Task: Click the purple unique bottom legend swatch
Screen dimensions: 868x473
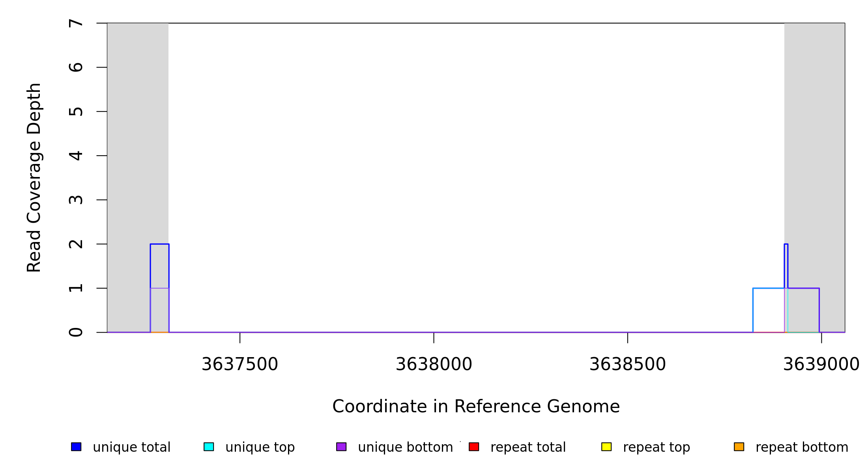Action: pyautogui.click(x=341, y=447)
